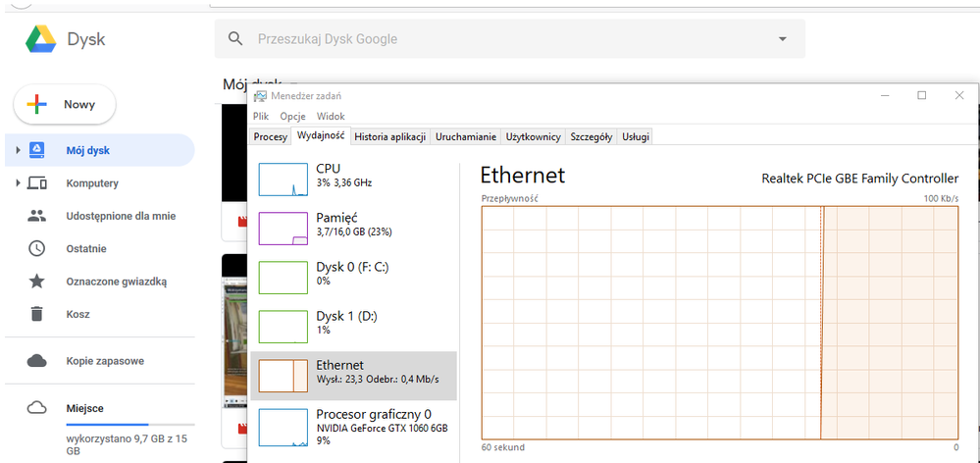This screenshot has height=463, width=980.
Task: Click the Oznaczone gwiazdką star icon
Action: [37, 282]
